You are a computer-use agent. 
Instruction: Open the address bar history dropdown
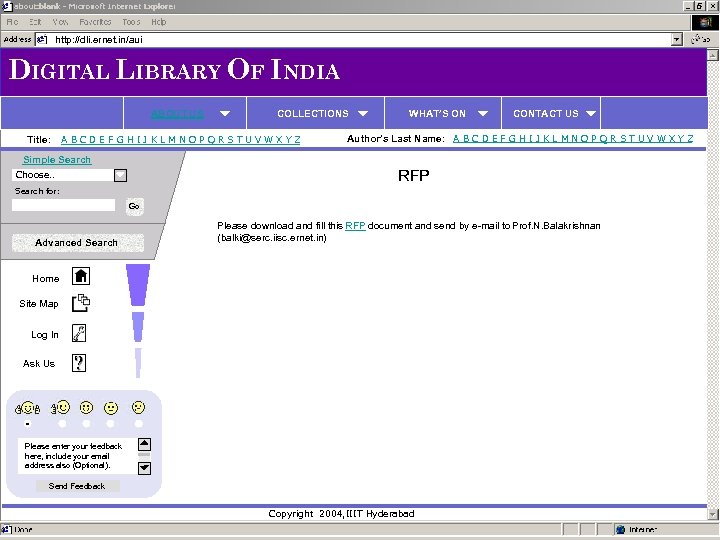pyautogui.click(x=676, y=39)
